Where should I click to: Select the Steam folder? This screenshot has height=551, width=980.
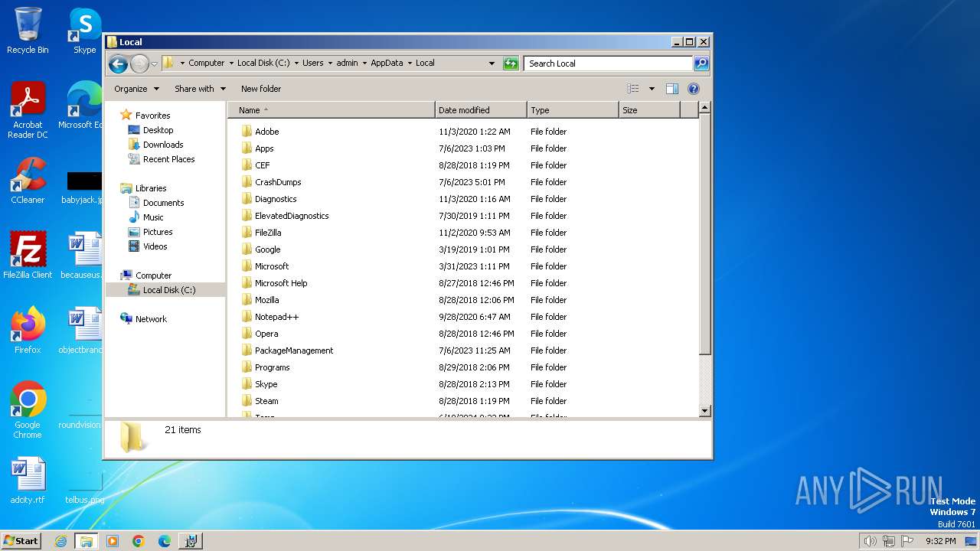266,401
